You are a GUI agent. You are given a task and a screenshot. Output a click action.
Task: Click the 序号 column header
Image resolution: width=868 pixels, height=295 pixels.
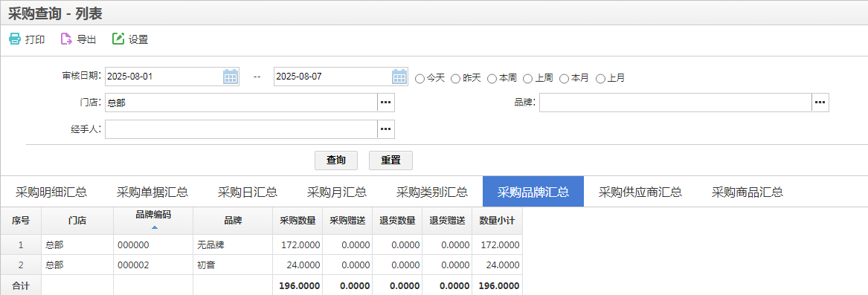(21, 220)
